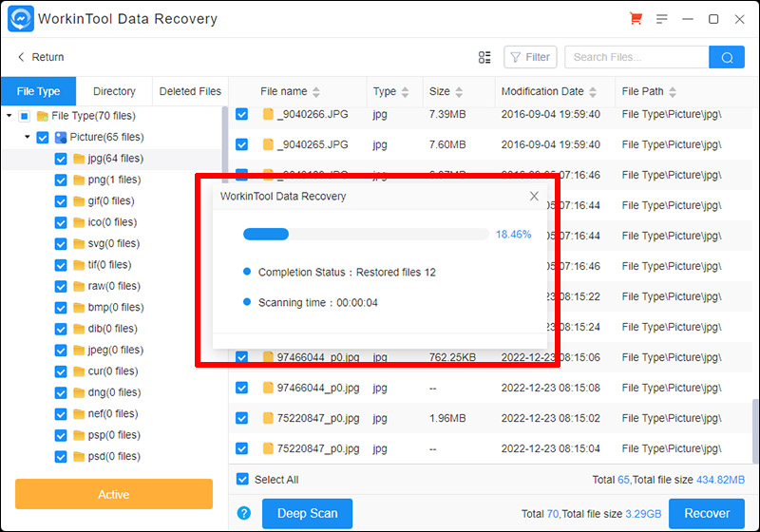
Task: Select the psp(0 files) tree row
Action: tap(112, 435)
